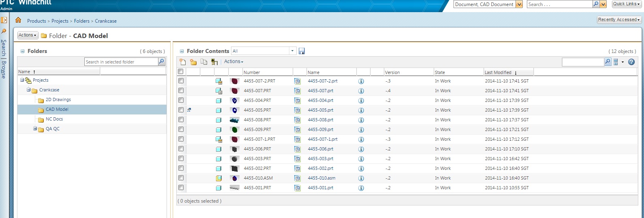Open the Document, CAD Document type dropdown
644x218 pixels.
pos(519,4)
